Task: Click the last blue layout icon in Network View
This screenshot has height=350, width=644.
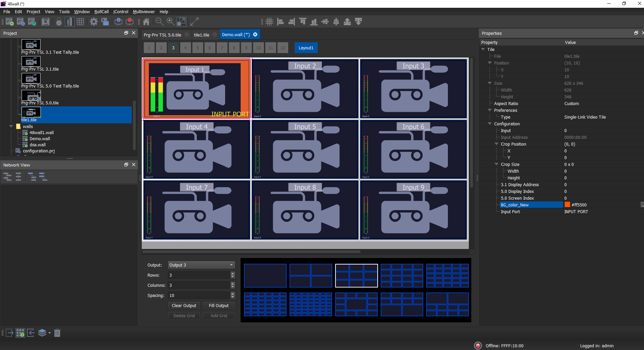Action: point(43,176)
